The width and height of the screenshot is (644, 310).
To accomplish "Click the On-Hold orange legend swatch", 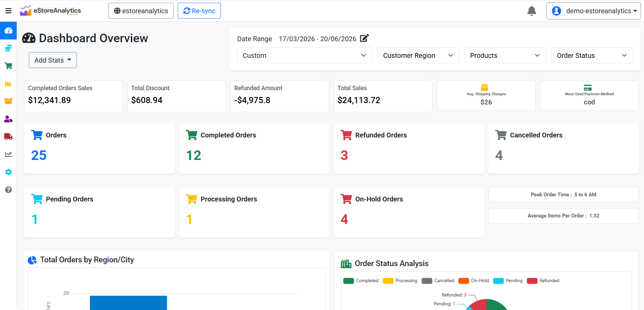I will click(x=464, y=281).
